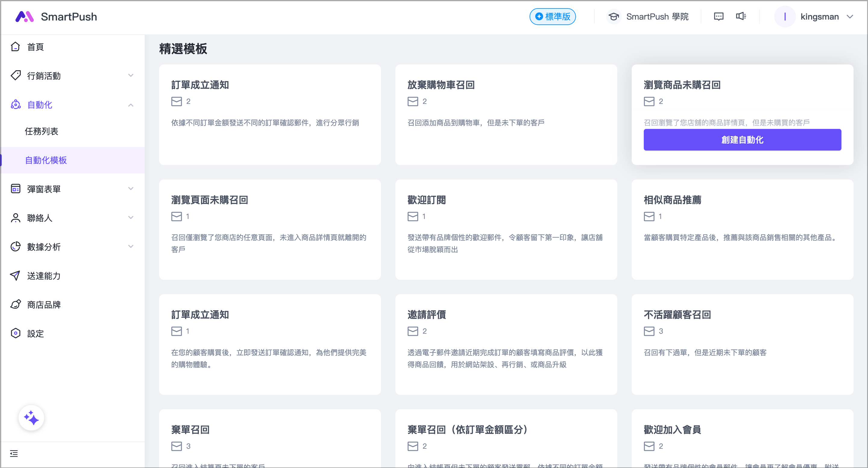Click the 設定 settings icon
Image resolution: width=868 pixels, height=468 pixels.
point(15,333)
